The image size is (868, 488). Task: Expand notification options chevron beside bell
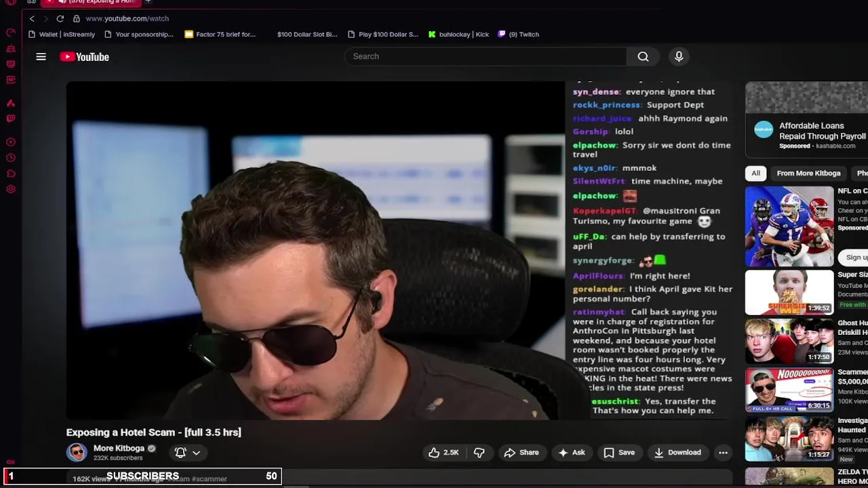[196, 453]
